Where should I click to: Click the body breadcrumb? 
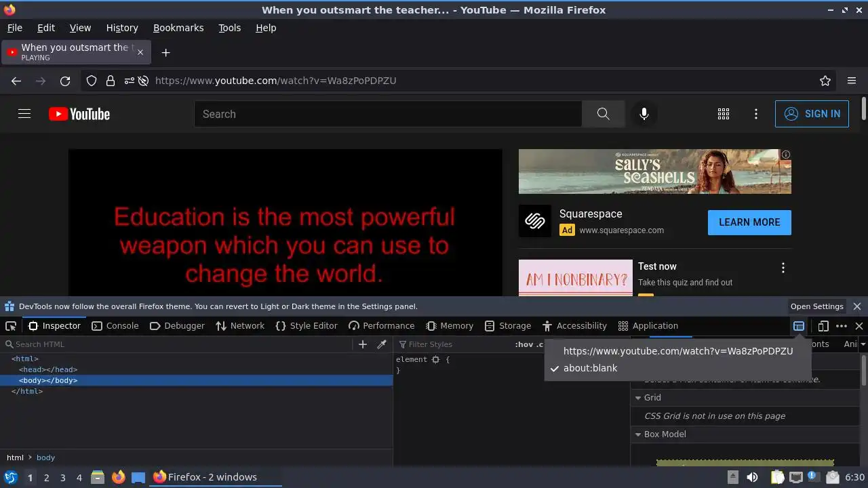(45, 457)
